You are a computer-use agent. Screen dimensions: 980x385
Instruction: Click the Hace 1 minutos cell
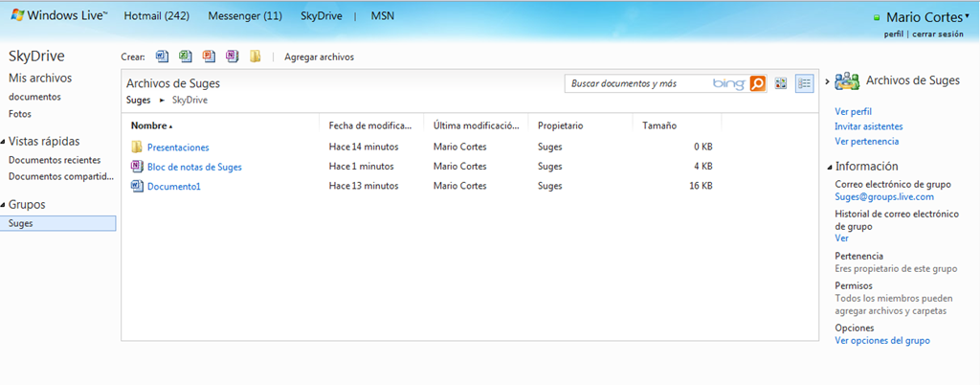tap(361, 167)
